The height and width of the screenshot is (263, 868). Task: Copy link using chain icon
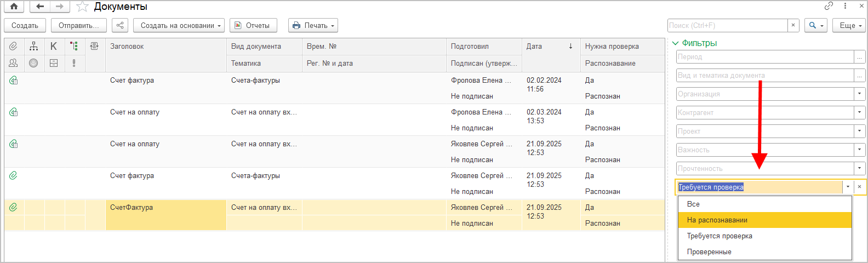click(x=829, y=6)
